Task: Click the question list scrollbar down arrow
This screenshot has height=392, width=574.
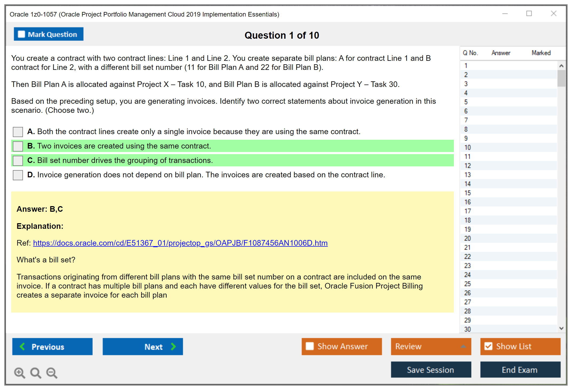Action: click(x=561, y=329)
